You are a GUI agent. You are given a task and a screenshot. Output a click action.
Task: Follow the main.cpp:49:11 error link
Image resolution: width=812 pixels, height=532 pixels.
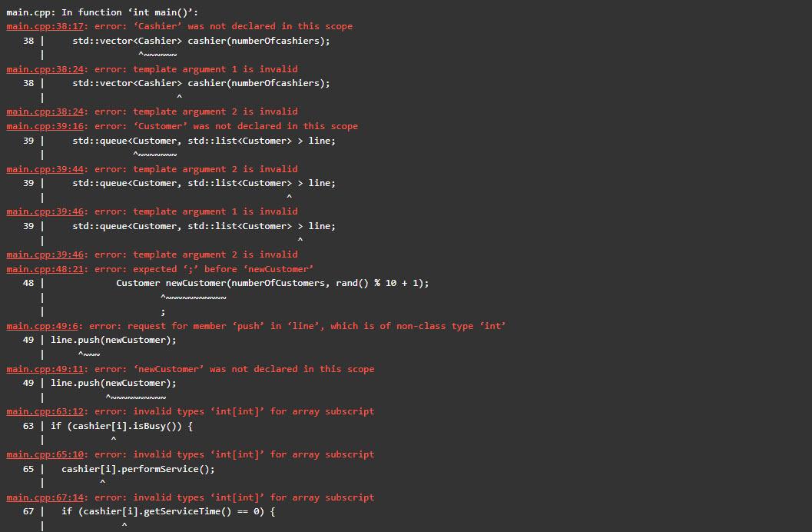[45, 369]
